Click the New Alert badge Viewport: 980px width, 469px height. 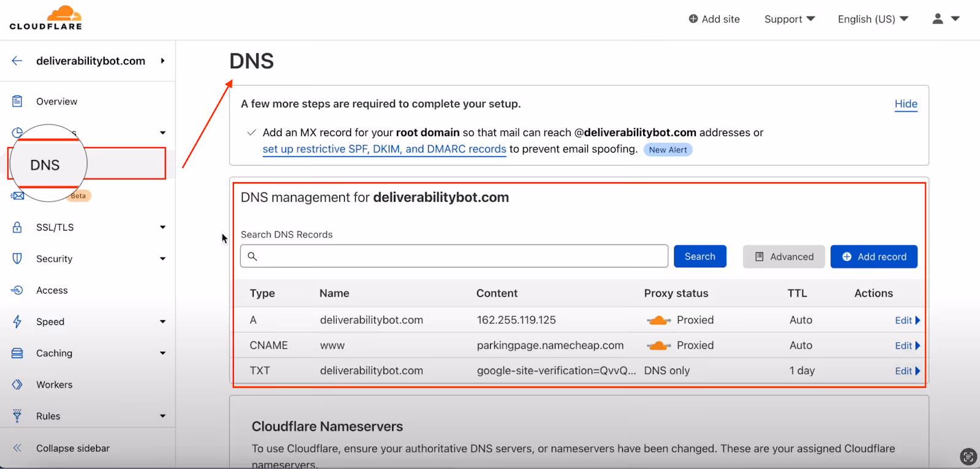click(x=668, y=150)
